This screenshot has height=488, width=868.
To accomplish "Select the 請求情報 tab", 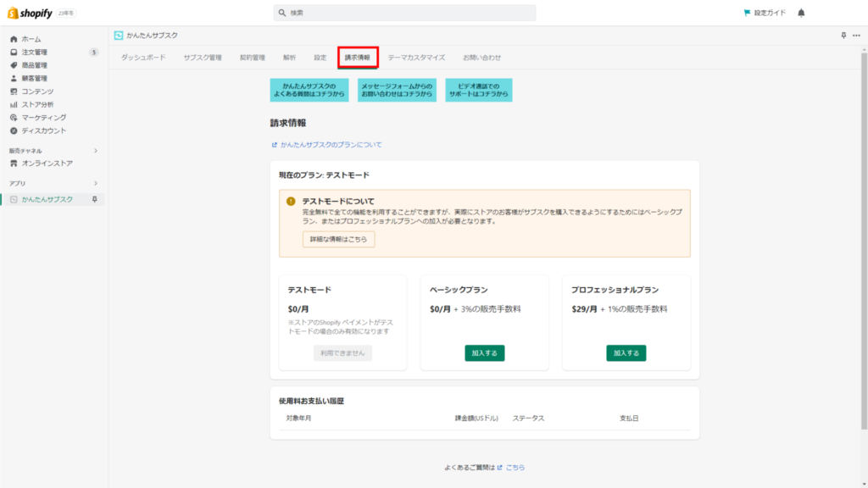I will 358,58.
